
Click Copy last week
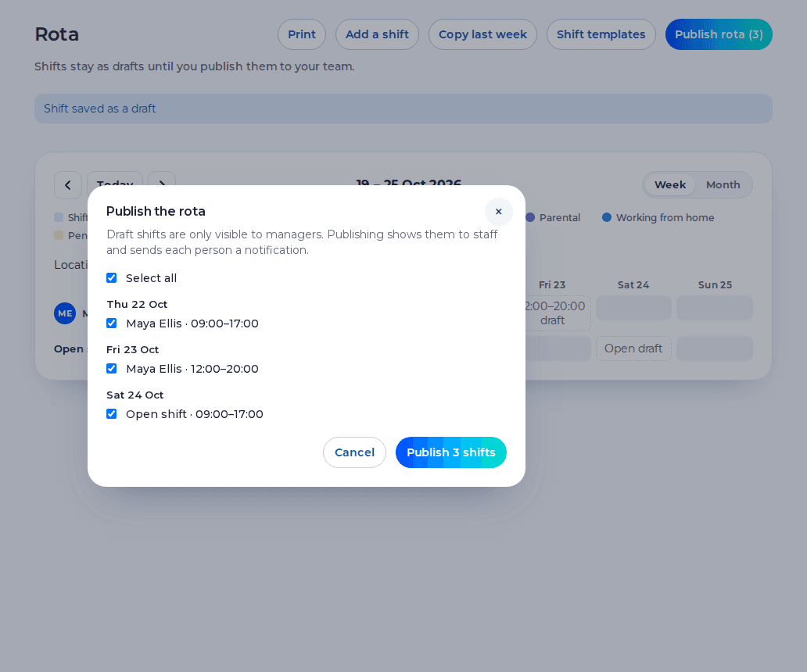click(482, 34)
